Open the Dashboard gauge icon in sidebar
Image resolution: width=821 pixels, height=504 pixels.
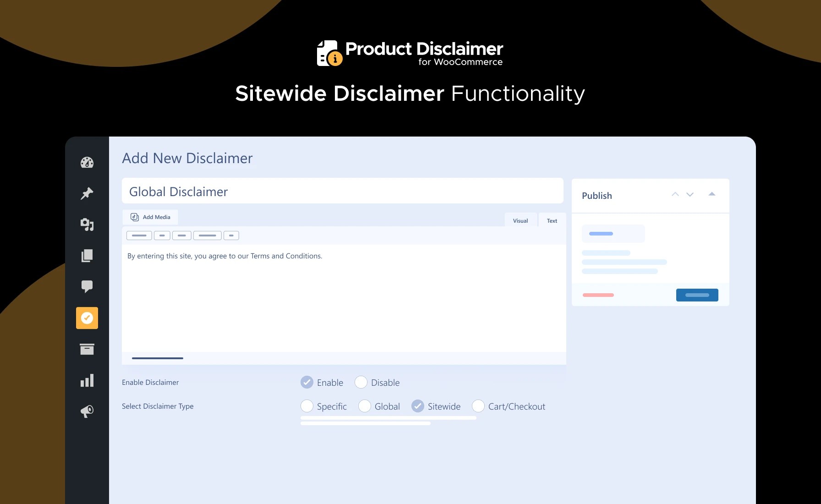click(87, 163)
